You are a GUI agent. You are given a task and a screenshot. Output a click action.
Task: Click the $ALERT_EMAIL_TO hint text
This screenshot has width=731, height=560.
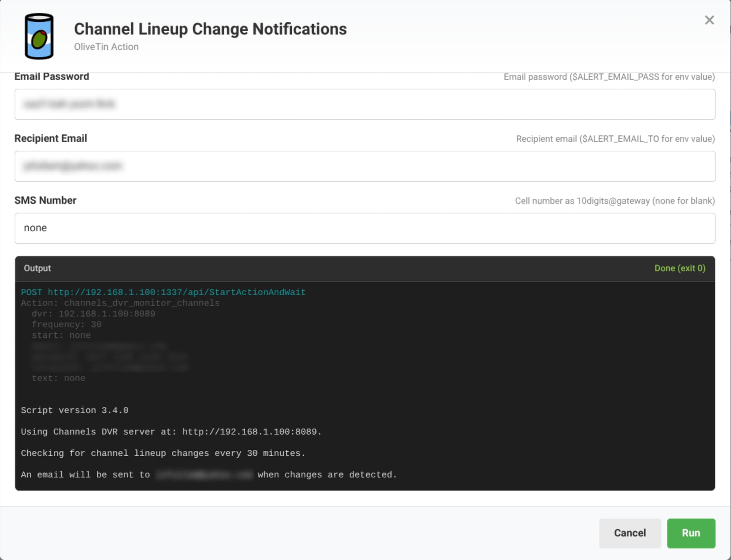(x=615, y=139)
